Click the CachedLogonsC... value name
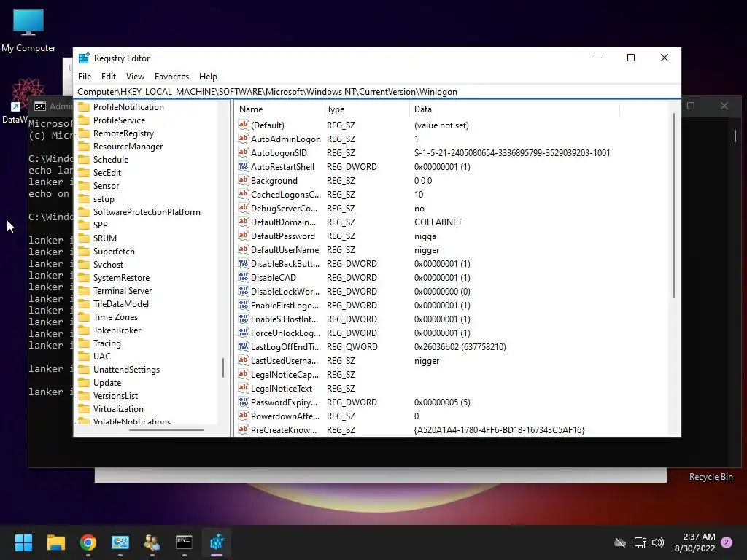 pyautogui.click(x=286, y=194)
